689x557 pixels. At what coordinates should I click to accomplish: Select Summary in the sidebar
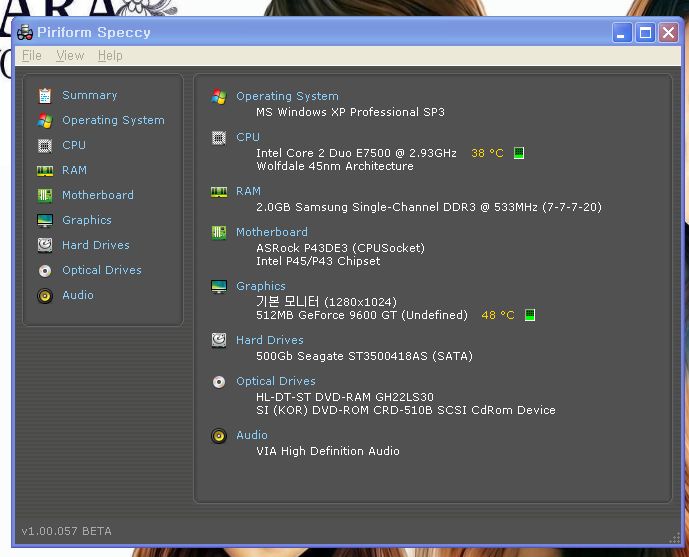90,95
